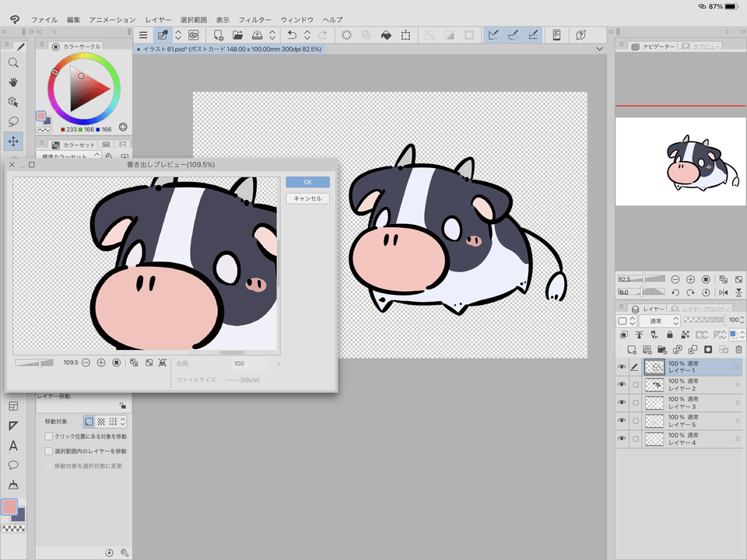
Task: Hide layer レイヤー 1 with eye icon
Action: [622, 367]
